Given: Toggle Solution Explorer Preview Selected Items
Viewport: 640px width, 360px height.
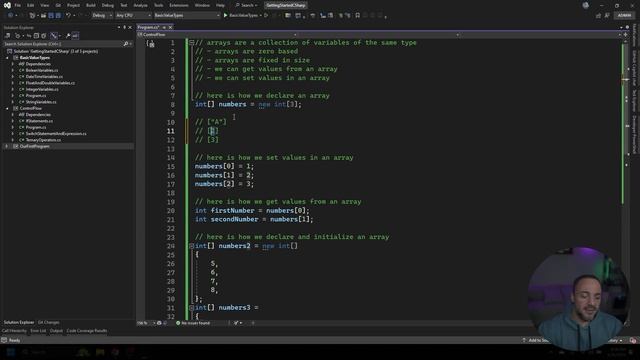Looking at the screenshot, I should pyautogui.click(x=75, y=36).
